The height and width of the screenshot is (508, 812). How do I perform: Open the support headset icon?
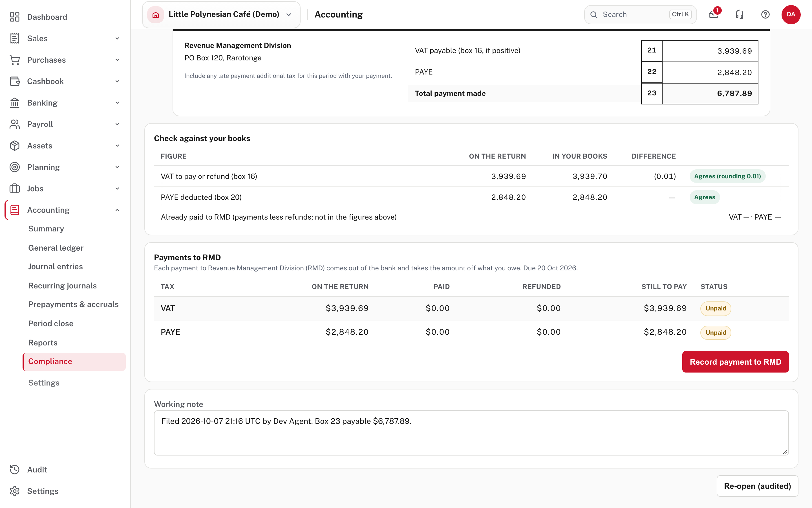[x=740, y=14]
